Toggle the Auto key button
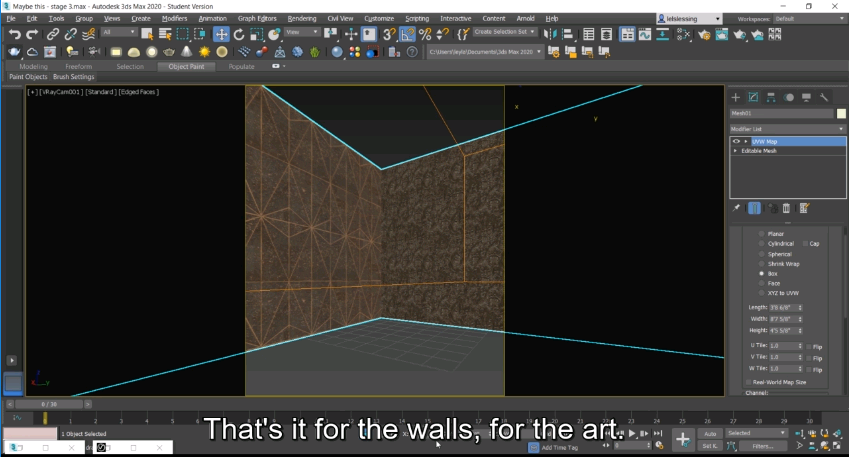Screen dimensions: 849x457 point(710,434)
